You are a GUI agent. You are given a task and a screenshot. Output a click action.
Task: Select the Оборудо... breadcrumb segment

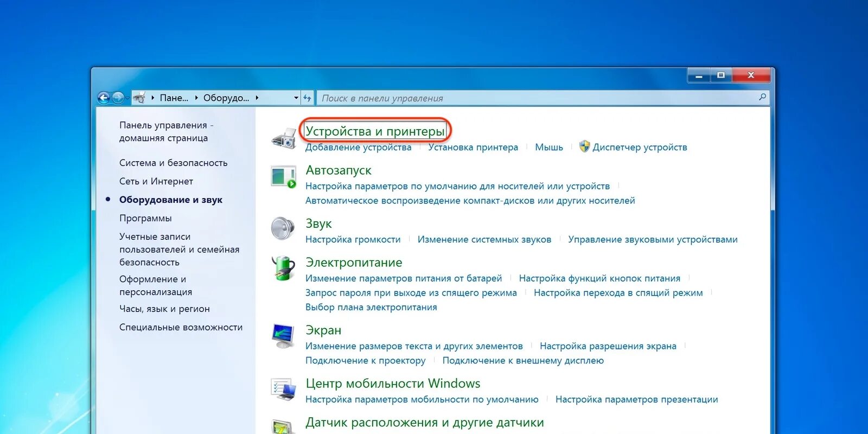(x=226, y=98)
